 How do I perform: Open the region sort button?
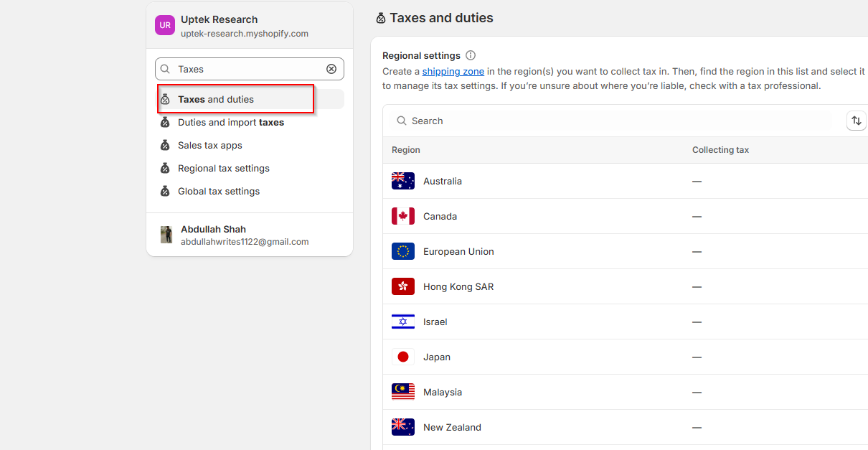[857, 121]
